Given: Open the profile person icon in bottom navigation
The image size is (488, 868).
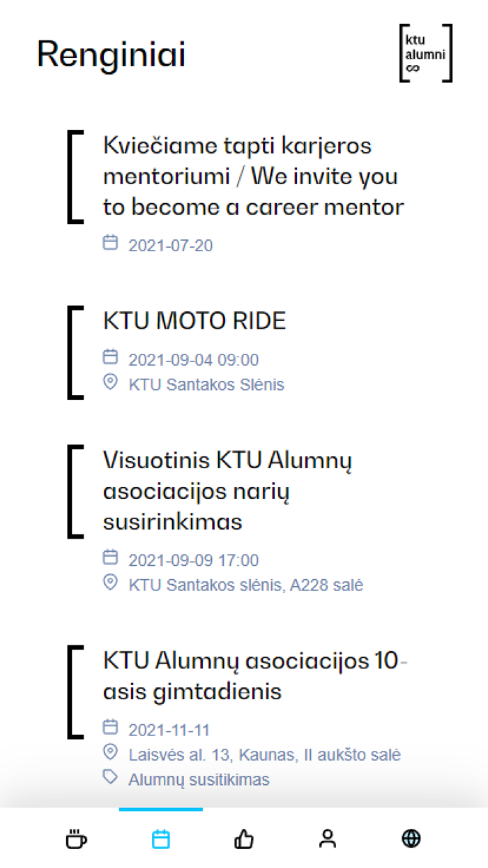Looking at the screenshot, I should point(327,839).
